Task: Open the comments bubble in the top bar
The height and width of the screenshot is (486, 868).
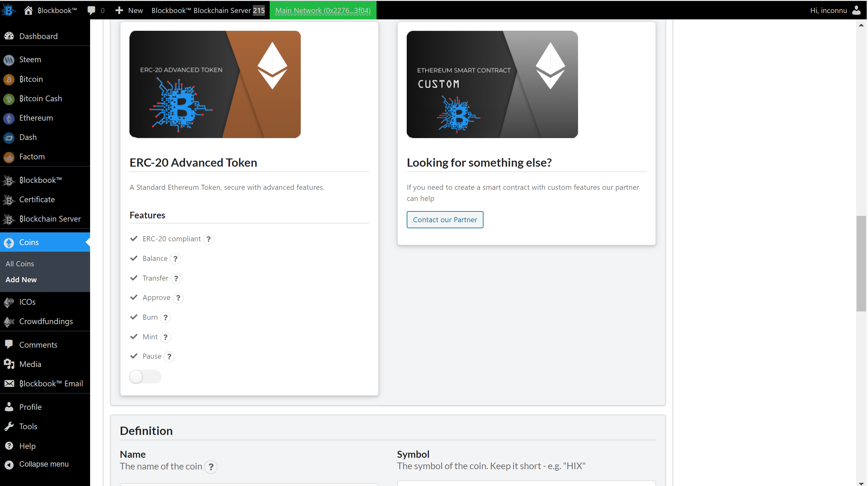Action: [x=91, y=10]
